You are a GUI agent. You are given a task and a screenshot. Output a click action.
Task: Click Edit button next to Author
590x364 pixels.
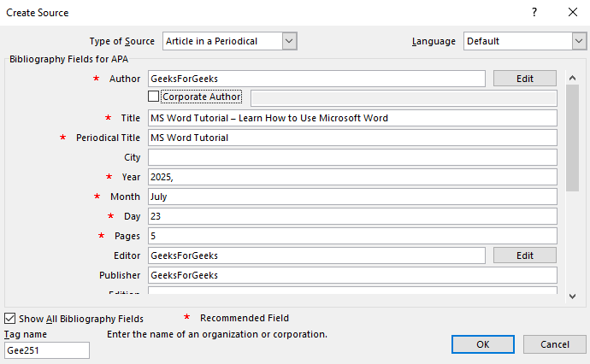pos(524,79)
